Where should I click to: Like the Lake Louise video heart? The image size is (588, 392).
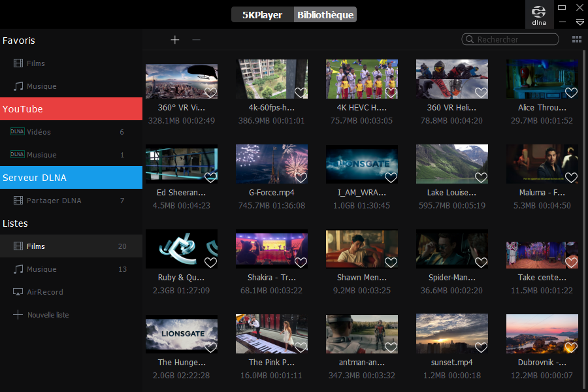481,178
